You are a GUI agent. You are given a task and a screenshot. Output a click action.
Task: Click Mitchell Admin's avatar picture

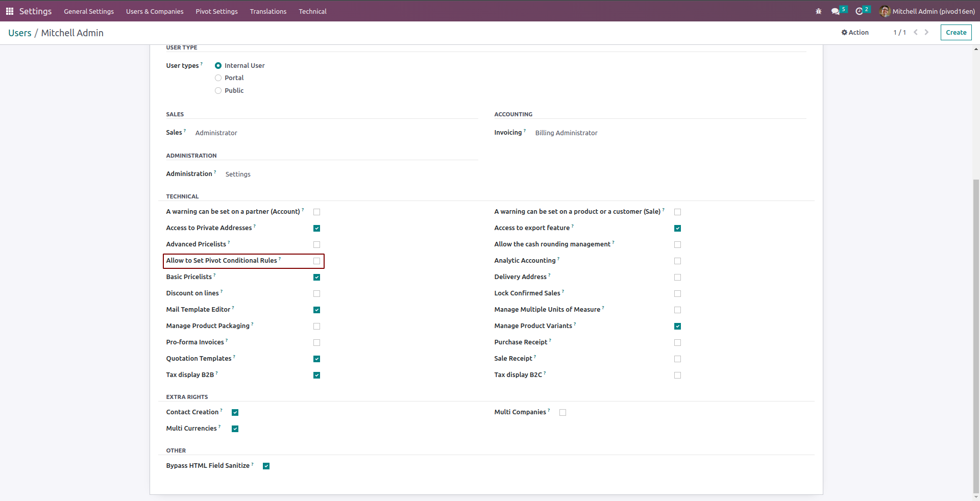(x=885, y=11)
